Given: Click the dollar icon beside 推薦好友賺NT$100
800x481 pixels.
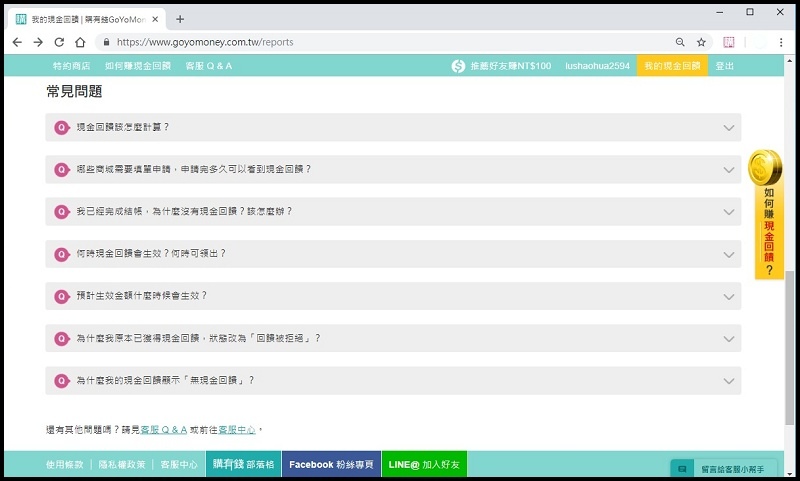Looking at the screenshot, I should coord(459,66).
